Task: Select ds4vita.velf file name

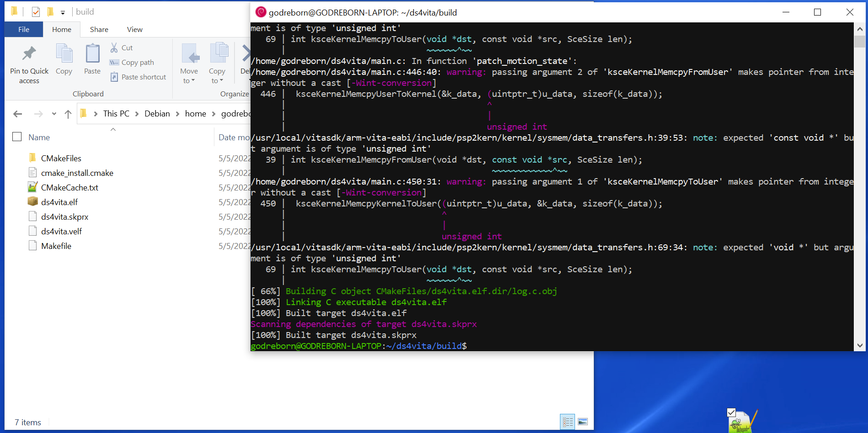Action: tap(62, 231)
